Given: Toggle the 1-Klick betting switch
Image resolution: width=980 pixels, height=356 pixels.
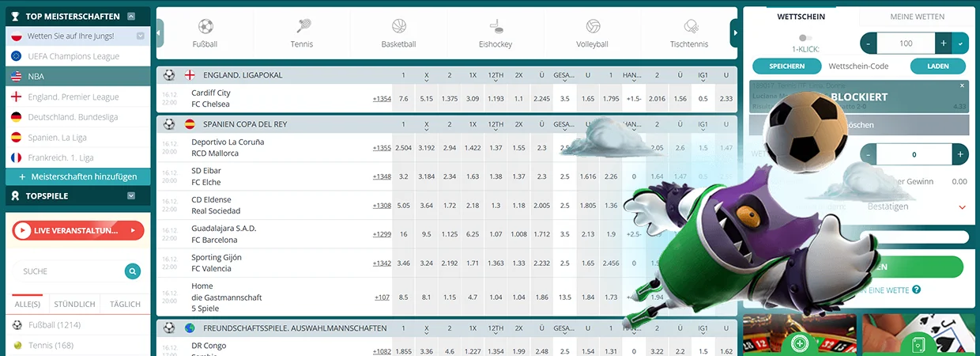Looking at the screenshot, I should click(x=805, y=37).
